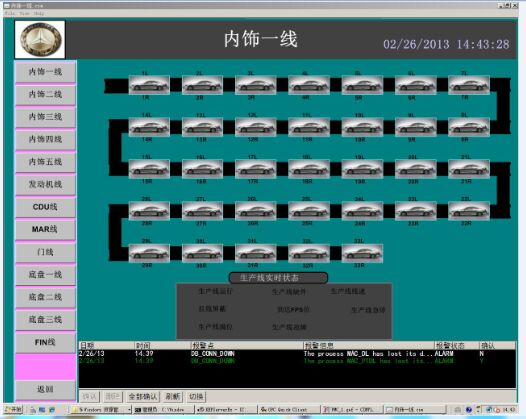This screenshot has height=419, width=526.
Task: Open the CDU线 page
Action: 45,207
